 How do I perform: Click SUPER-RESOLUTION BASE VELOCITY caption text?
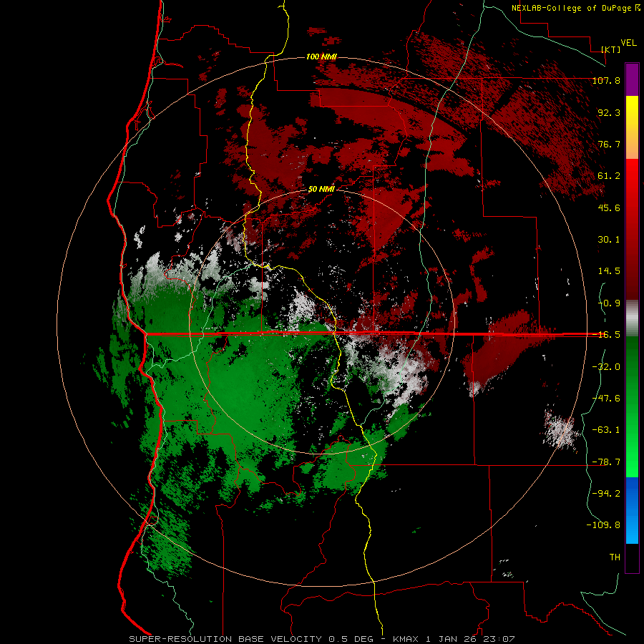(225, 639)
